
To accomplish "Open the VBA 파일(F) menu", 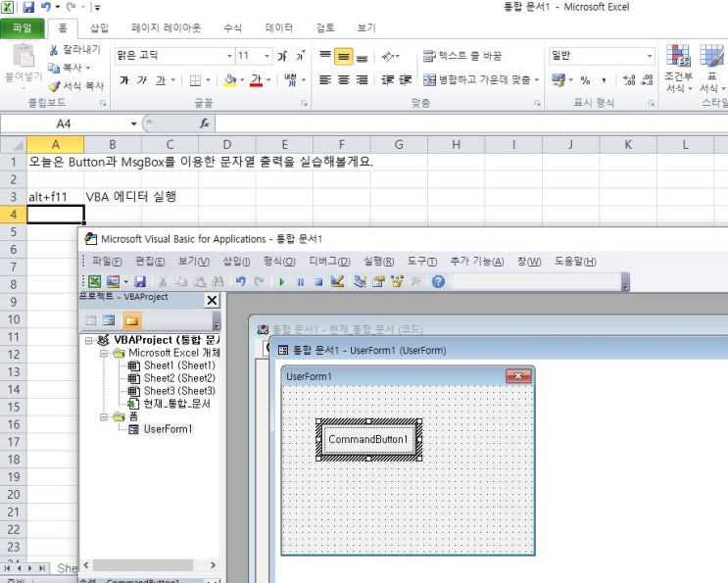I will point(107,262).
